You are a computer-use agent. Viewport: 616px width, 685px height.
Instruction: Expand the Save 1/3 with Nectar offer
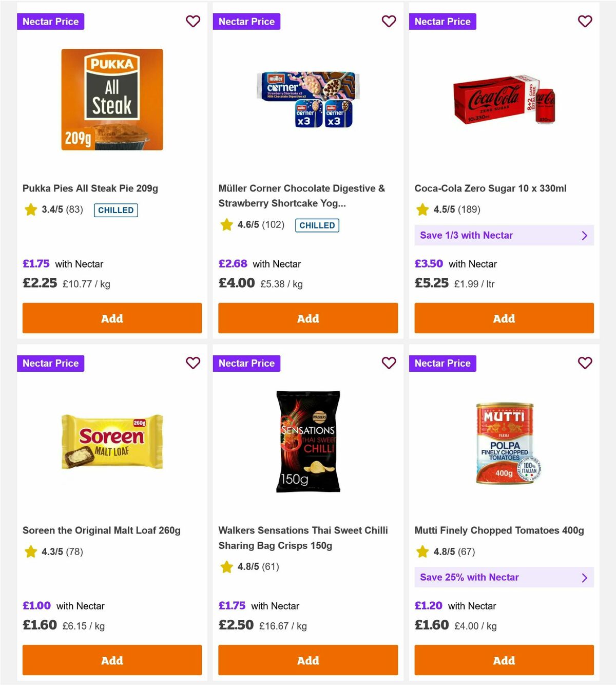(x=504, y=235)
